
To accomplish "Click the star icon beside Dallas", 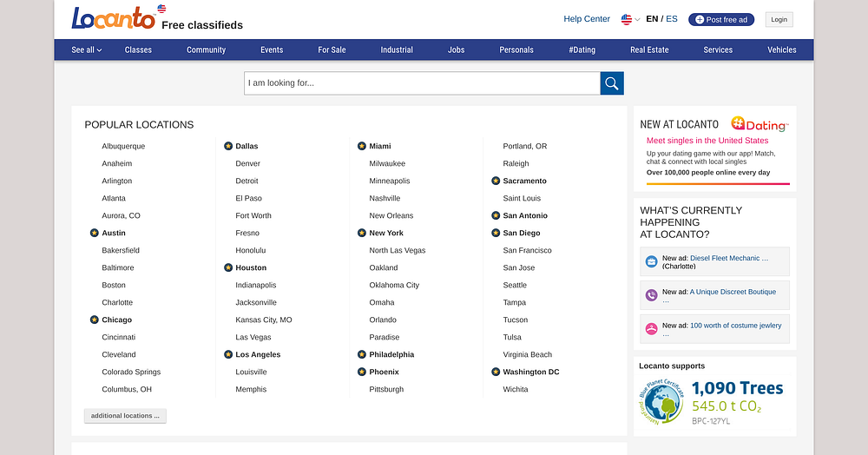I will coord(228,146).
